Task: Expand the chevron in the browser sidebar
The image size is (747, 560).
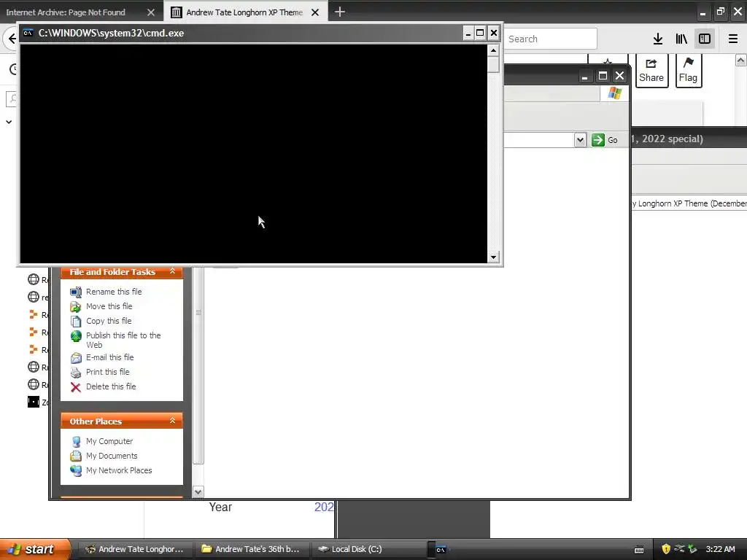Action: pyautogui.click(x=9, y=122)
